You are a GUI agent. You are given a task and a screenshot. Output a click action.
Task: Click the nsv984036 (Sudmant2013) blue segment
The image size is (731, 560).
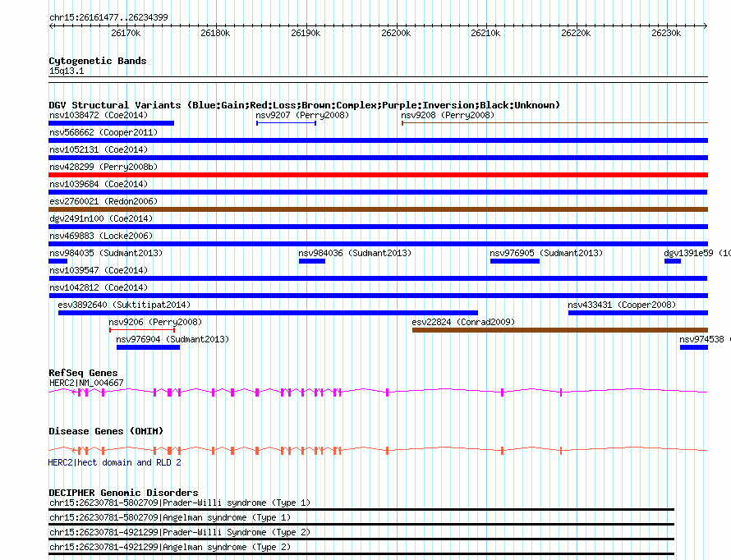pyautogui.click(x=311, y=261)
